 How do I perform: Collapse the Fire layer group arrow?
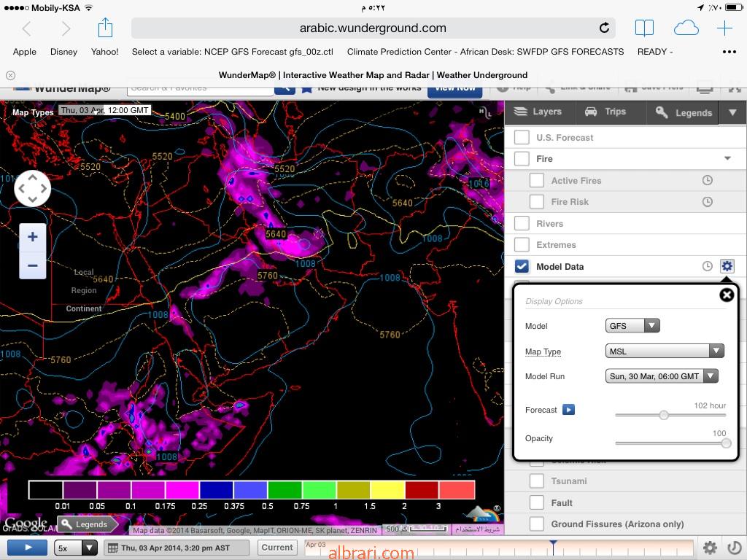click(727, 158)
